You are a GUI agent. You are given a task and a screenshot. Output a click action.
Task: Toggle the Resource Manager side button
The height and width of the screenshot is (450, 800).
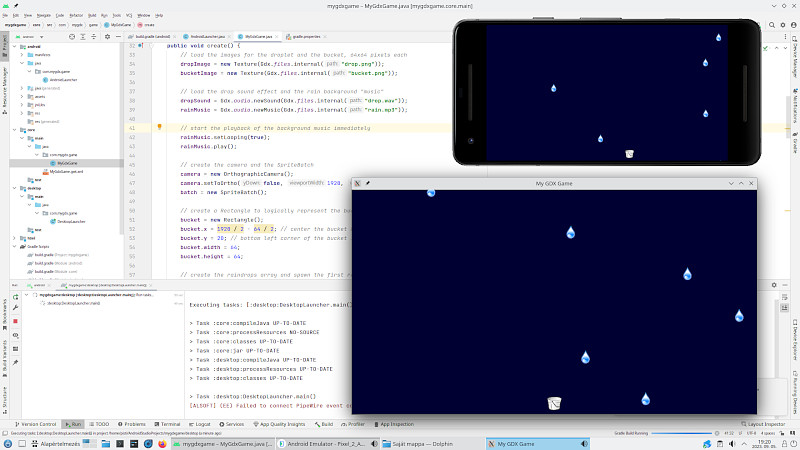point(5,90)
